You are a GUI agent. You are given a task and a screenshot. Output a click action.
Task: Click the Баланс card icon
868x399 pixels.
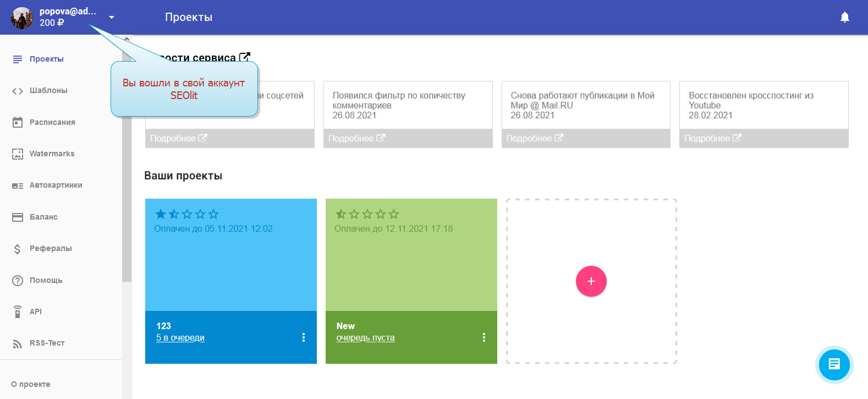click(x=18, y=217)
